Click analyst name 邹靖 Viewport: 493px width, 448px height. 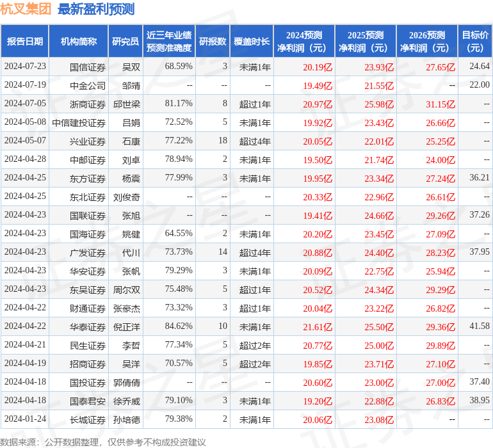(131, 86)
